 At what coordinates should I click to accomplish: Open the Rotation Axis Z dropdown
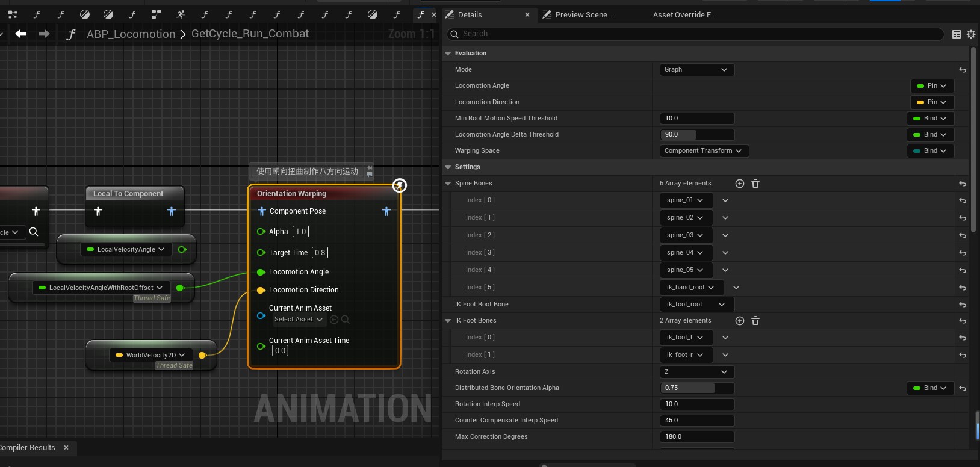coord(696,372)
